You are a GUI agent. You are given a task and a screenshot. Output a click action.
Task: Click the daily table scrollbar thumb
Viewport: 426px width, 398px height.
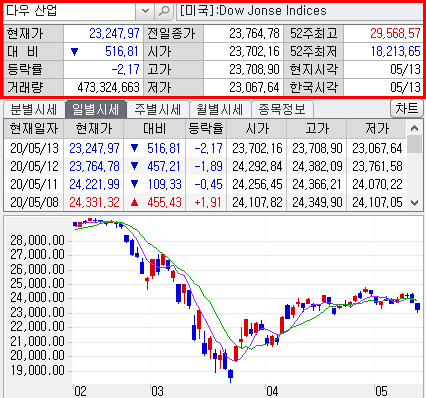(414, 144)
